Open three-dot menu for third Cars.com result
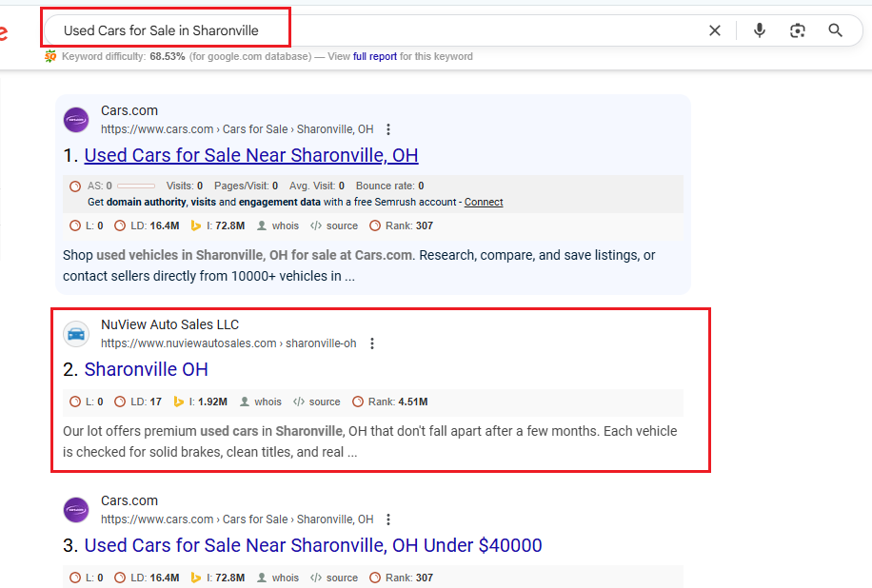This screenshot has width=872, height=588. (388, 519)
